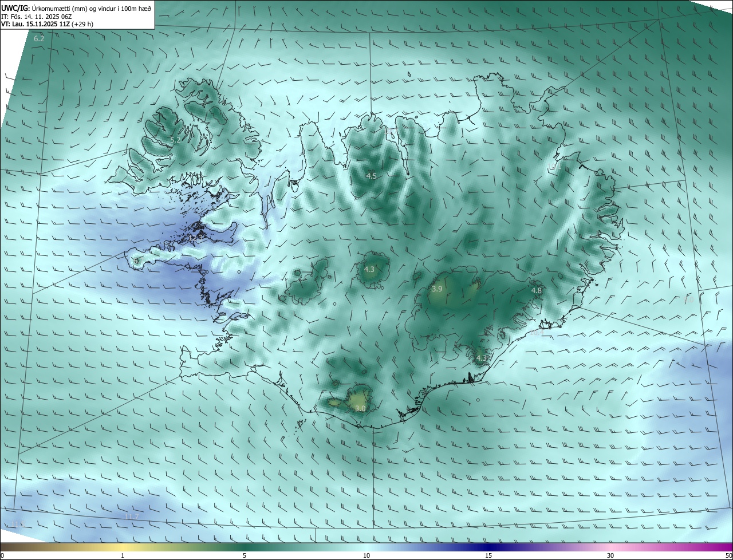Click the "30" tick on the color scale
Viewport: 733px width, 560px height.
coord(610,555)
